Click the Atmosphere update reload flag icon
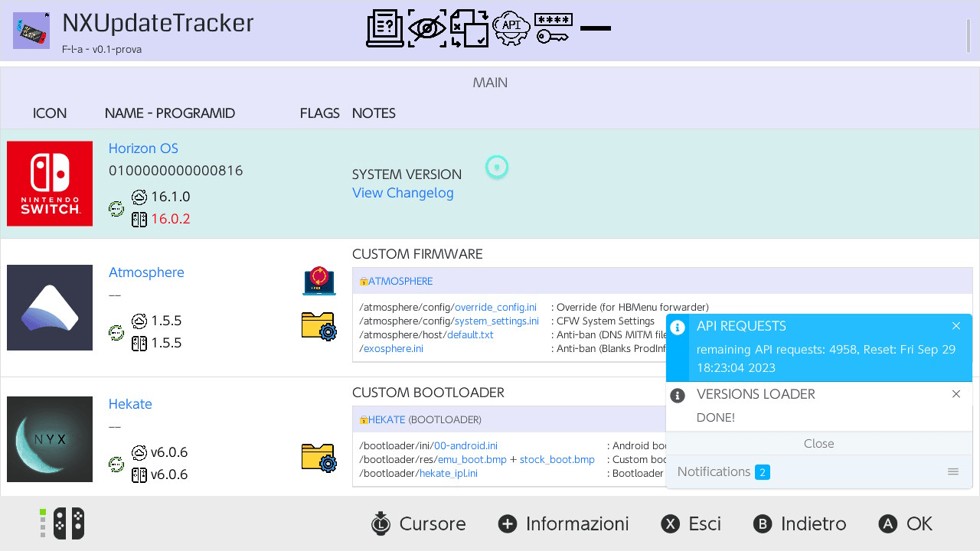980x551 pixels. 318,281
